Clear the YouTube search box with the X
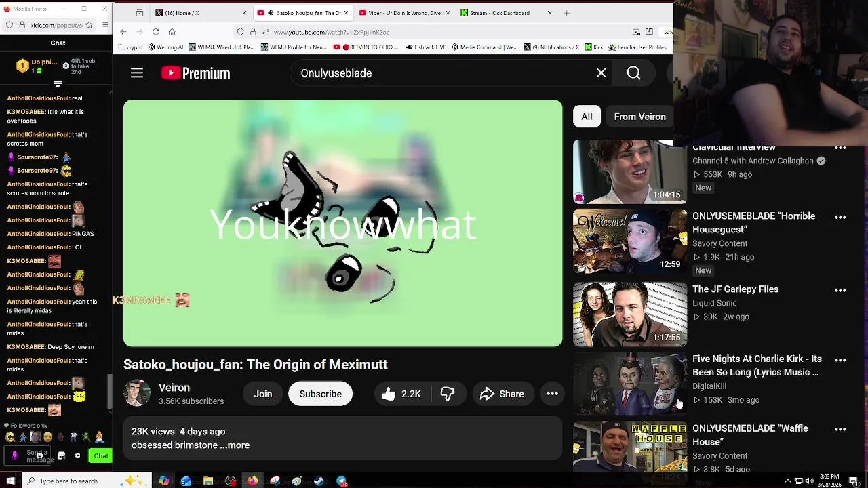 (601, 73)
